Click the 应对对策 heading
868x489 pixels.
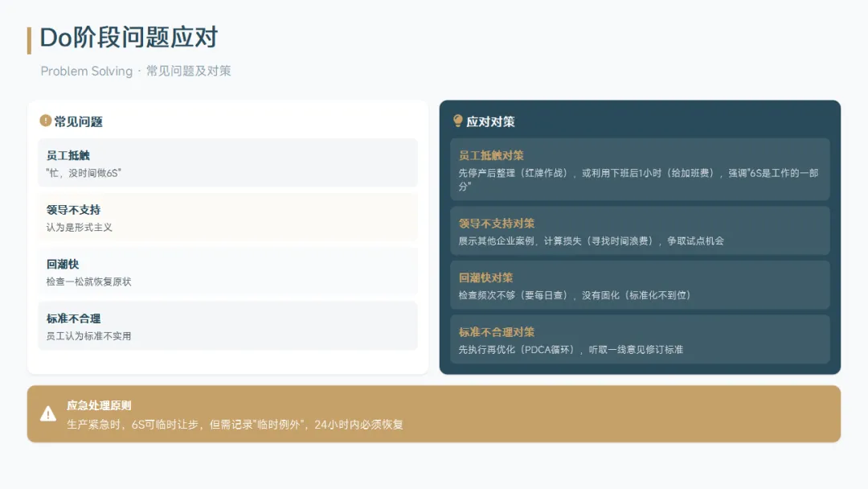tap(490, 121)
